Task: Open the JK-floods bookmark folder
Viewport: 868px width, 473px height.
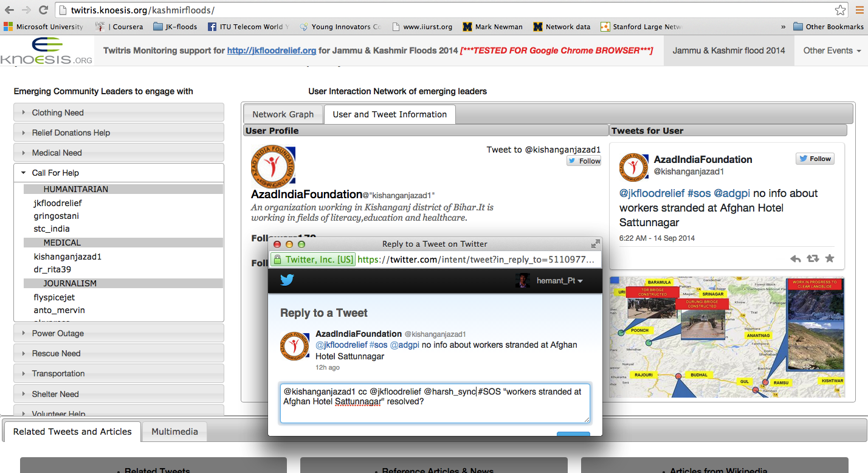Action: [x=176, y=27]
